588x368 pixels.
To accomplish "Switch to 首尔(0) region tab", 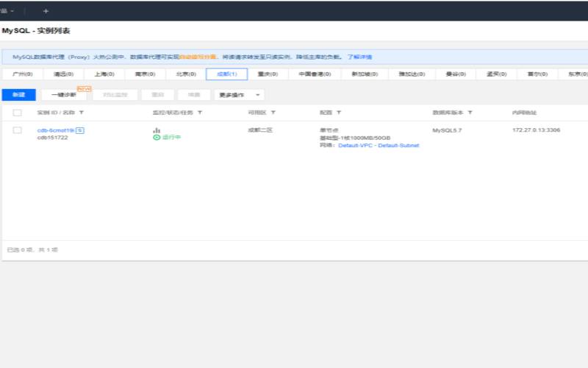I will [537, 74].
